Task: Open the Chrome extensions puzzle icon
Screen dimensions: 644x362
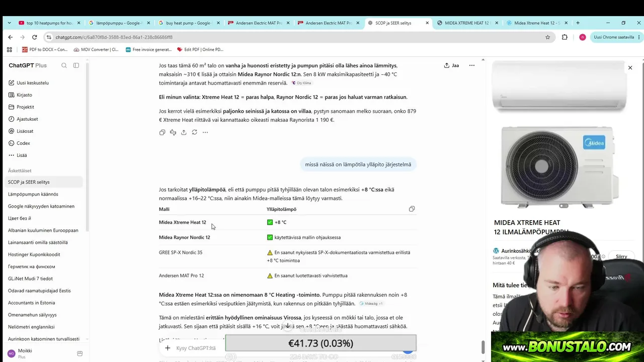Action: click(565, 37)
